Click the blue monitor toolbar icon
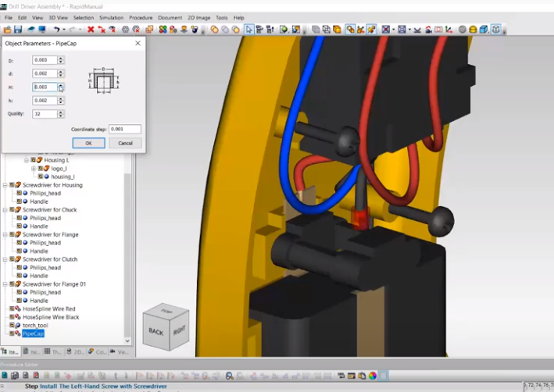554x392 pixels. [42, 30]
